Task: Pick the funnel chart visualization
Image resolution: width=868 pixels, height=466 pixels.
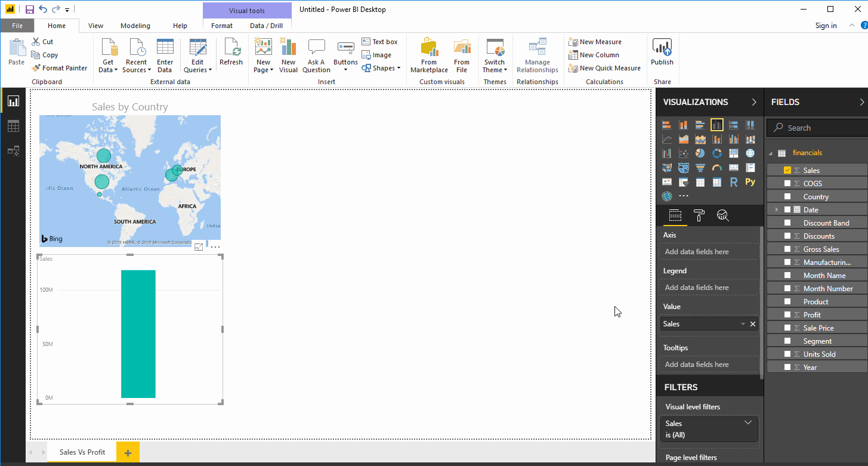Action: point(700,168)
